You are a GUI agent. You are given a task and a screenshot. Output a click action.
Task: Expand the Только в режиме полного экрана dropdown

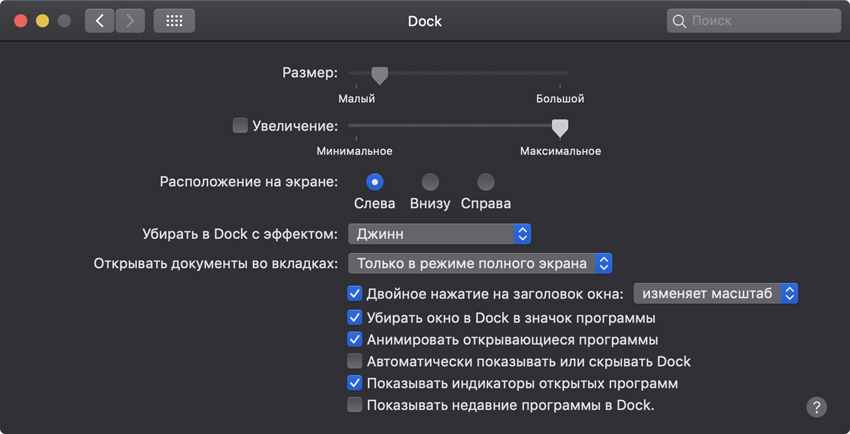click(x=480, y=264)
